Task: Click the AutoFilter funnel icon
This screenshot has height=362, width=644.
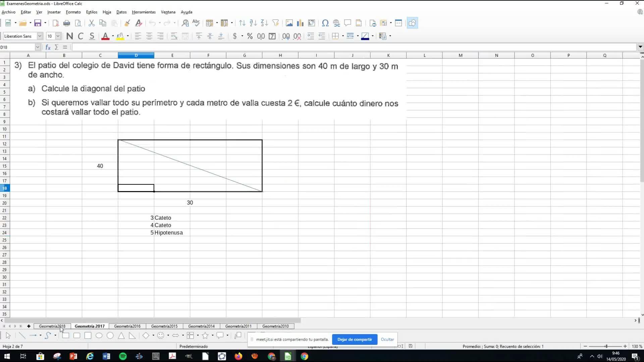Action: click(x=276, y=23)
